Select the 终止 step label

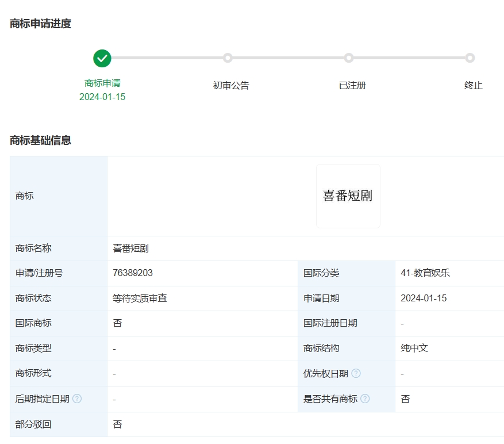[x=474, y=85]
